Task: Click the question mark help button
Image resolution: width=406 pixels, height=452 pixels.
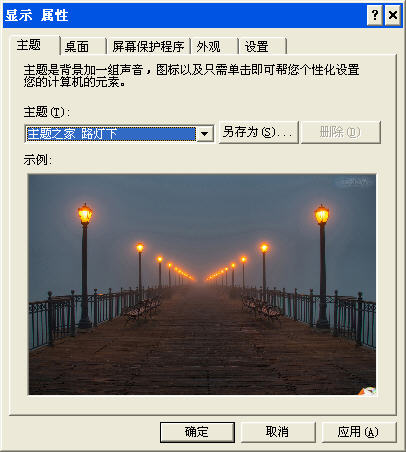Action: click(x=375, y=15)
